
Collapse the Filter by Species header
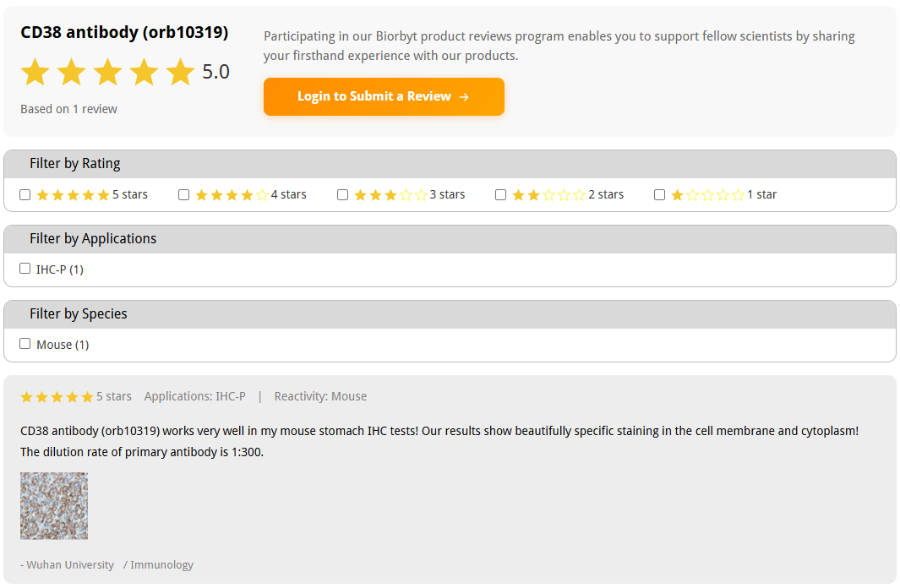pyautogui.click(x=450, y=314)
